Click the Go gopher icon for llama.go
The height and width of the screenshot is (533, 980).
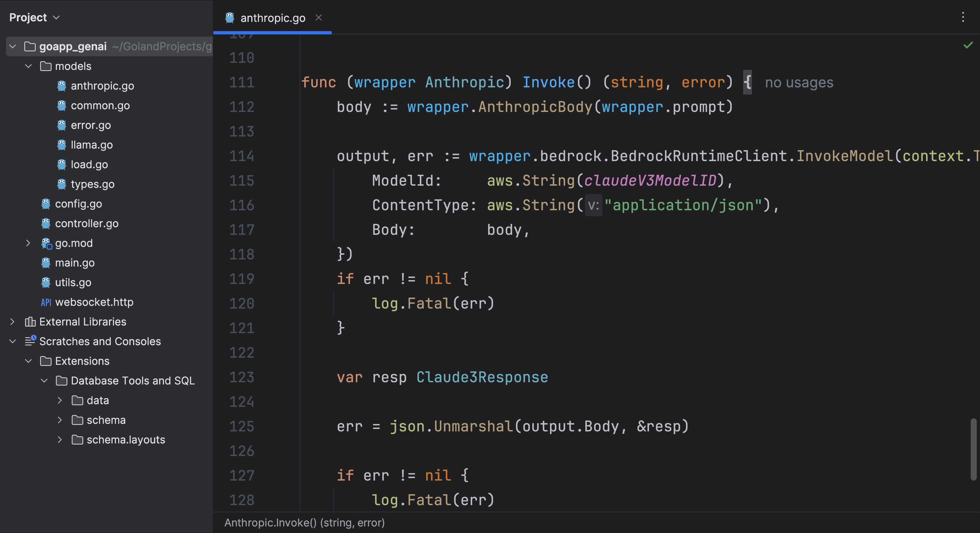(61, 145)
